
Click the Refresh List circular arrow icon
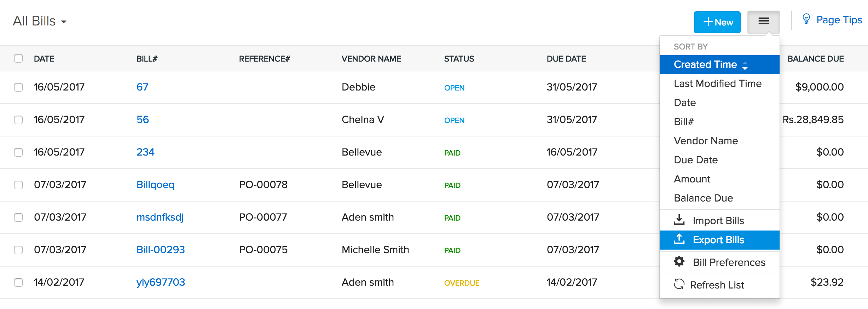pyautogui.click(x=679, y=284)
